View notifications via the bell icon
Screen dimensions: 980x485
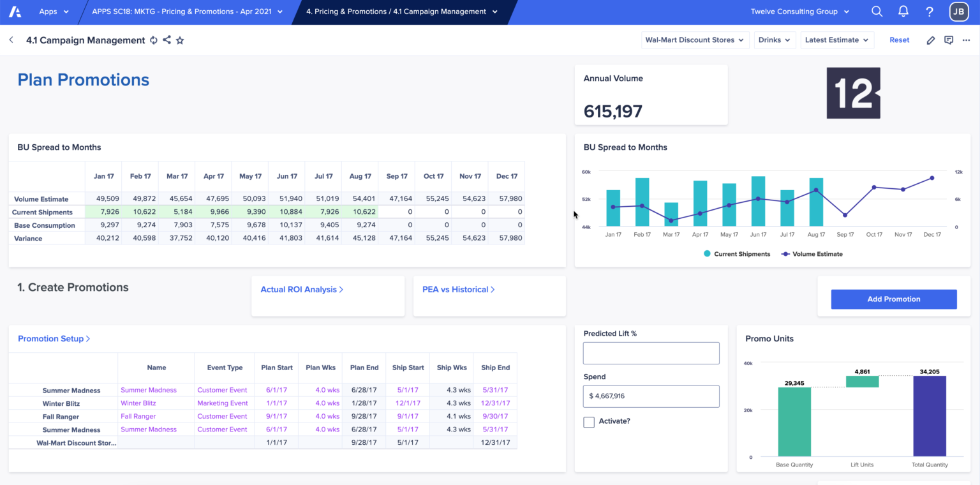coord(903,11)
